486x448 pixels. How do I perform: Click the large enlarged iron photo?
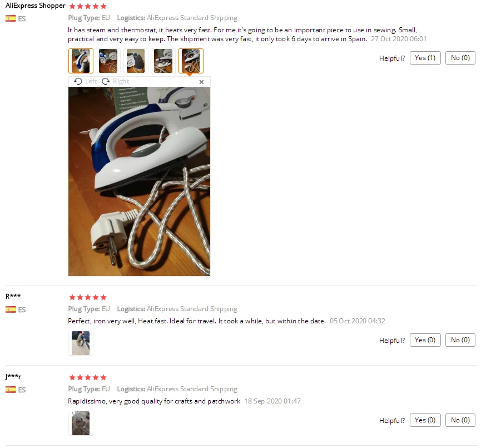139,181
